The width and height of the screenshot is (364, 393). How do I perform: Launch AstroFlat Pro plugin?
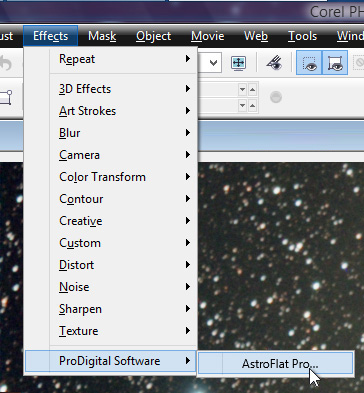(x=276, y=363)
